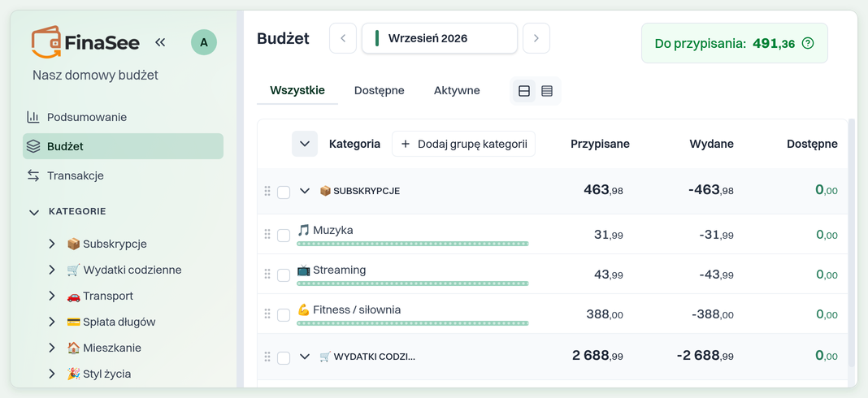Click the muscle icon of Fitness / siłownia

[x=303, y=310]
